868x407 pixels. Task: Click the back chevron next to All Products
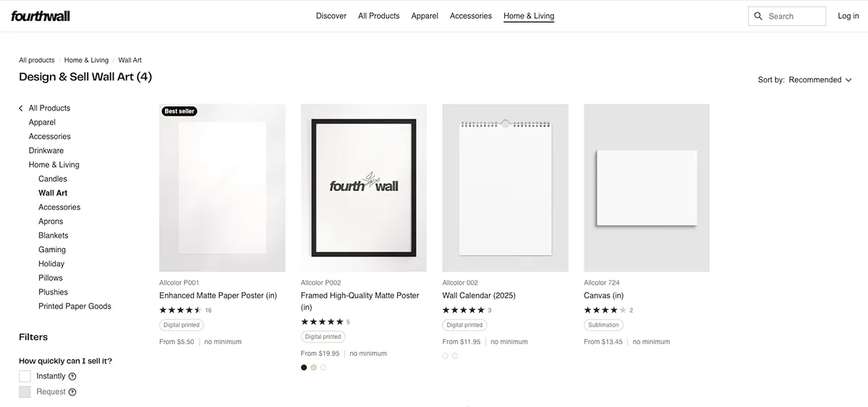coord(21,109)
